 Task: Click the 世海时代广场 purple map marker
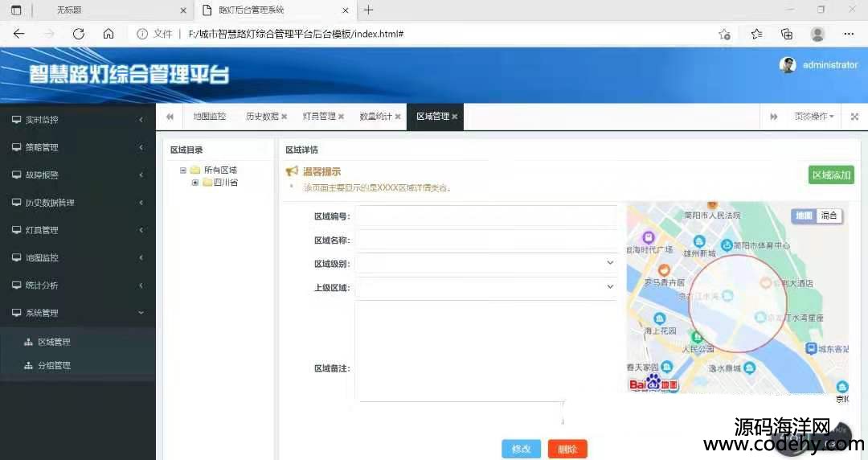[649, 237]
